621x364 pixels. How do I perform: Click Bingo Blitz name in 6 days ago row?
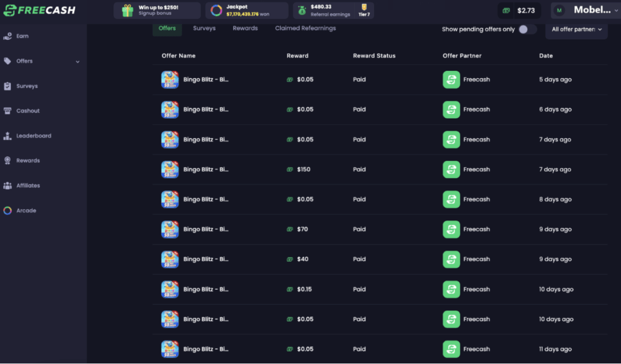click(206, 110)
